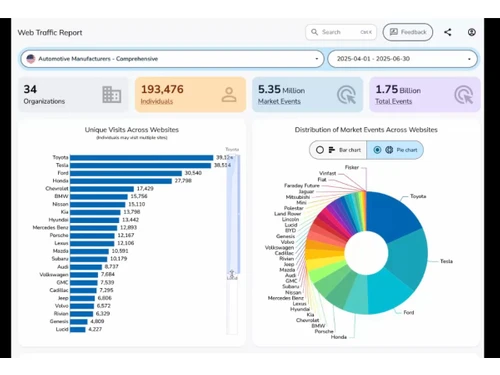Click the Volkswagen bar chart label
The height and width of the screenshot is (375, 500).
[54, 275]
